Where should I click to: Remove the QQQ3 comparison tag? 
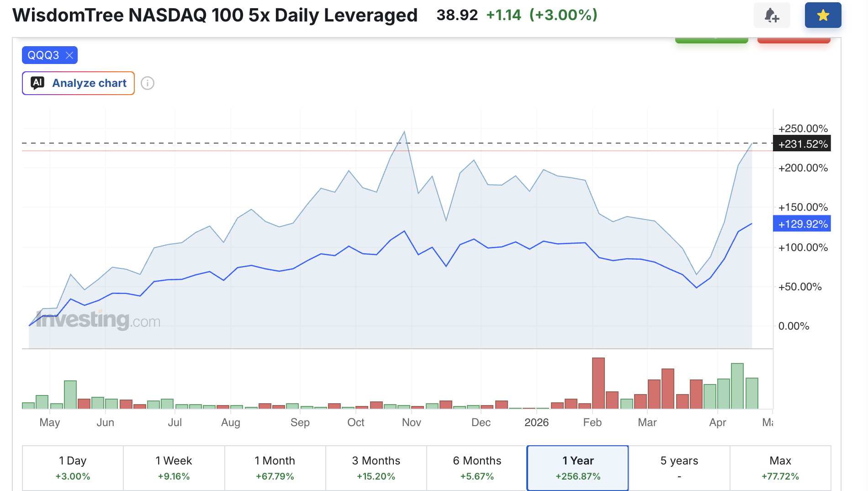pos(69,55)
